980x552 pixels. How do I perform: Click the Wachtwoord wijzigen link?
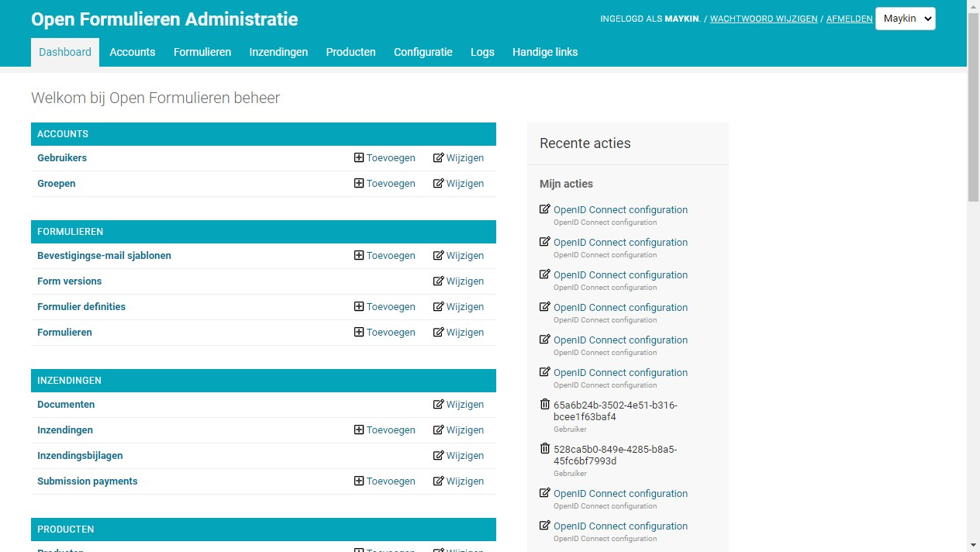764,19
